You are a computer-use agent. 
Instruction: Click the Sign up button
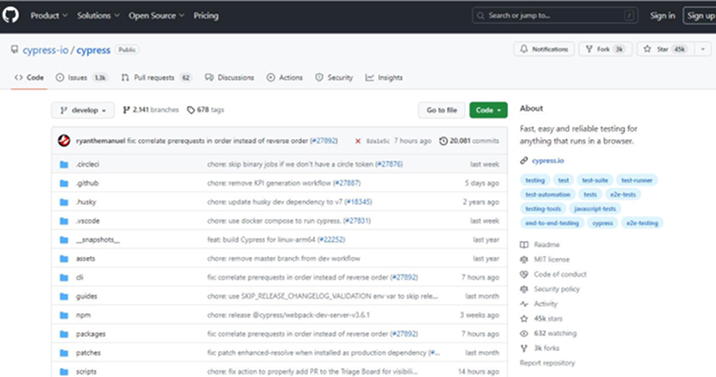[x=700, y=16]
